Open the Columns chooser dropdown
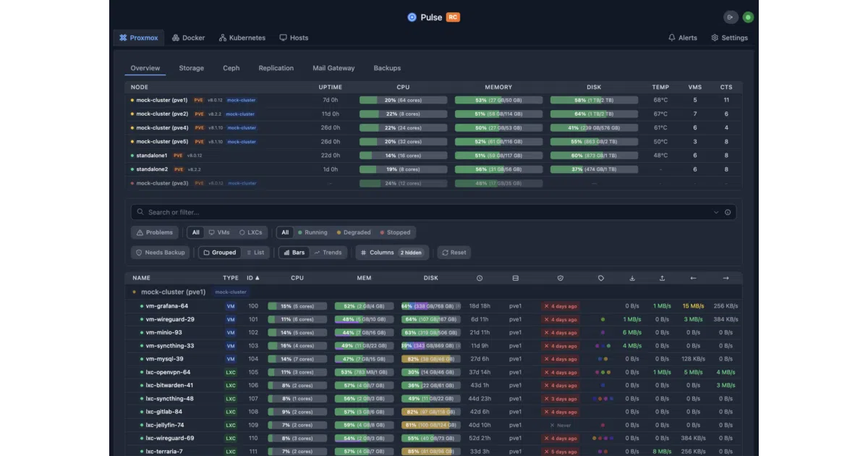Image resolution: width=868 pixels, height=456 pixels. (392, 253)
